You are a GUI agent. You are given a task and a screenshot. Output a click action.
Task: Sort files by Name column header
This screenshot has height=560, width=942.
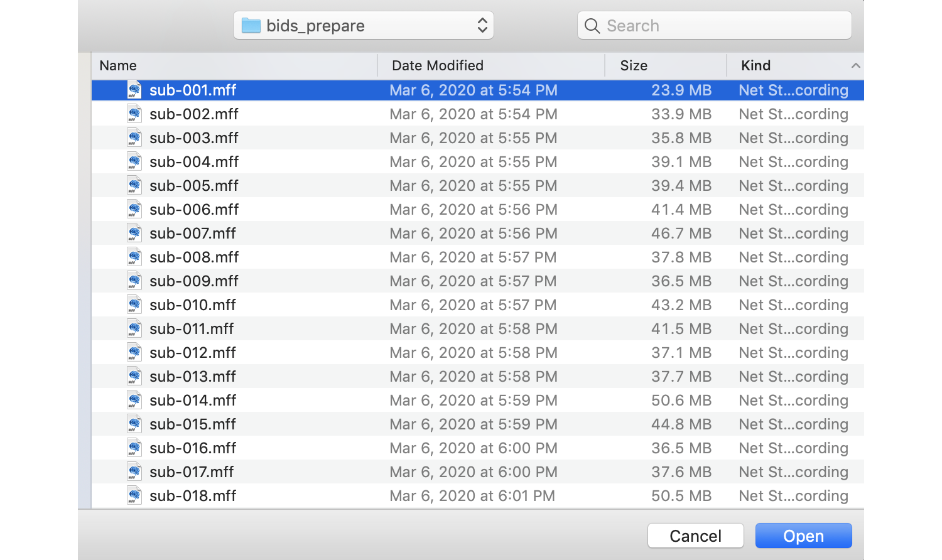pos(118,66)
